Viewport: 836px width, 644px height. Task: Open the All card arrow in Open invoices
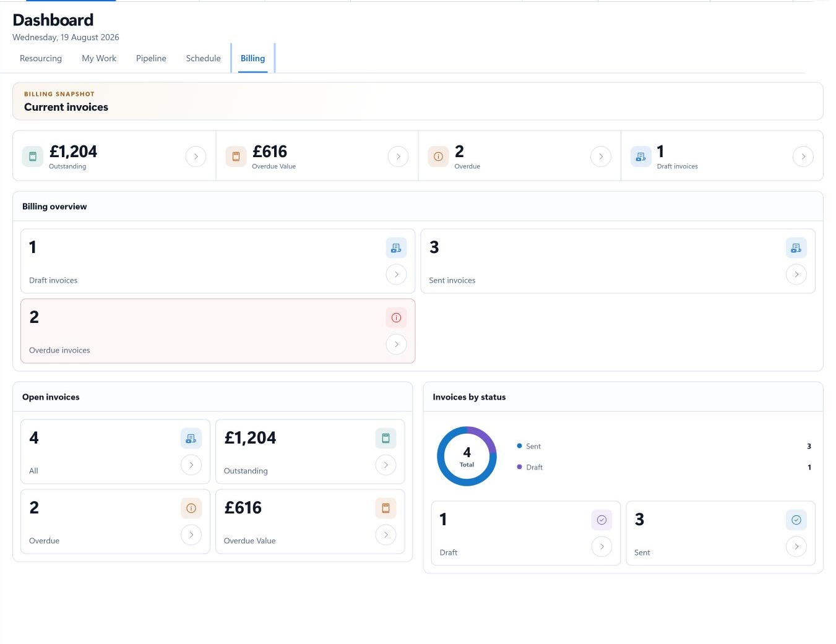click(x=191, y=465)
